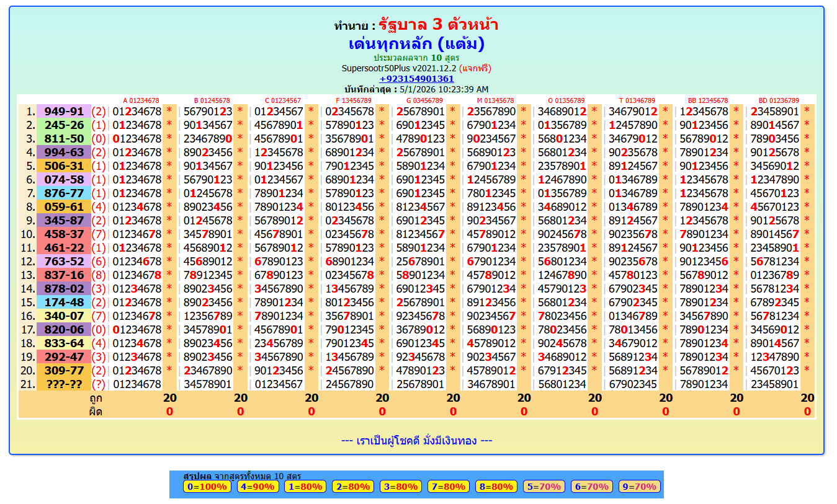The height and width of the screenshot is (504, 837).
Task: Select result cell 811-50 in row 3
Action: [64, 139]
